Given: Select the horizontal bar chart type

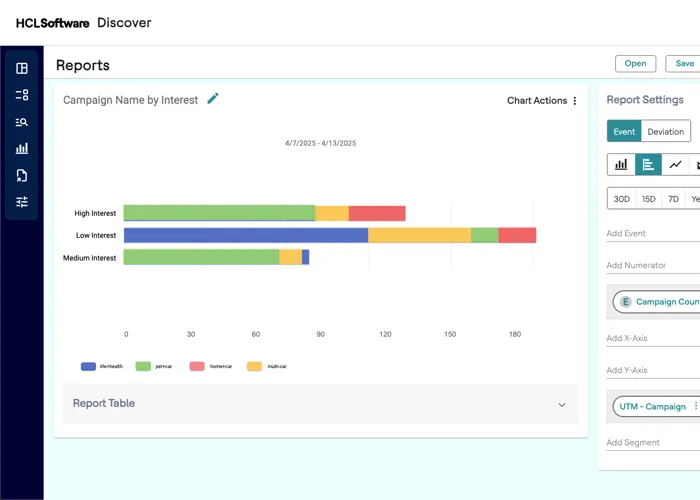Looking at the screenshot, I should 648,164.
